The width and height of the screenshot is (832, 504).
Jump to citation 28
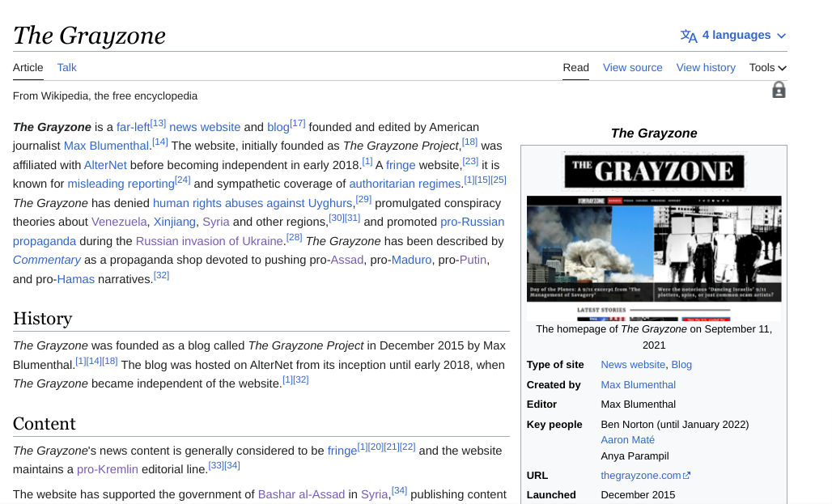click(294, 237)
